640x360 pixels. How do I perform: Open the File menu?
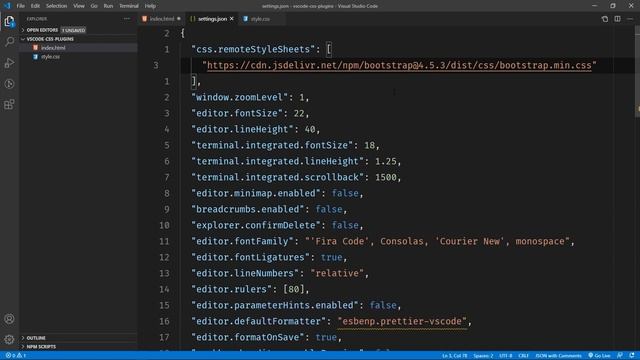pyautogui.click(x=20, y=6)
